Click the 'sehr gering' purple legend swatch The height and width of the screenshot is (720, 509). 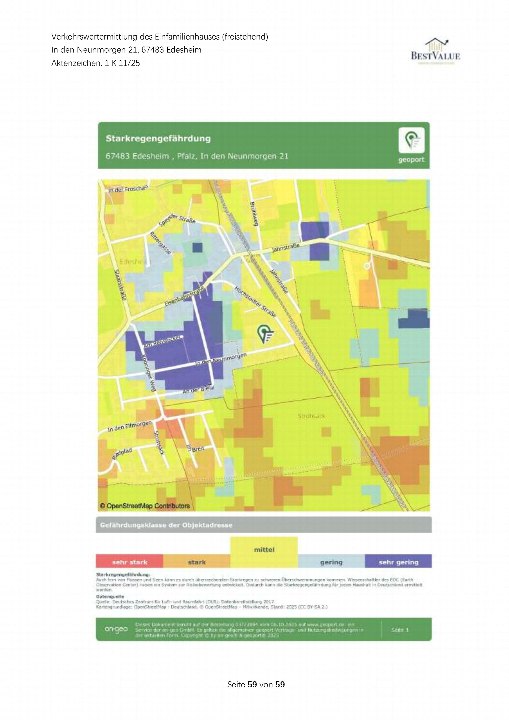click(398, 562)
